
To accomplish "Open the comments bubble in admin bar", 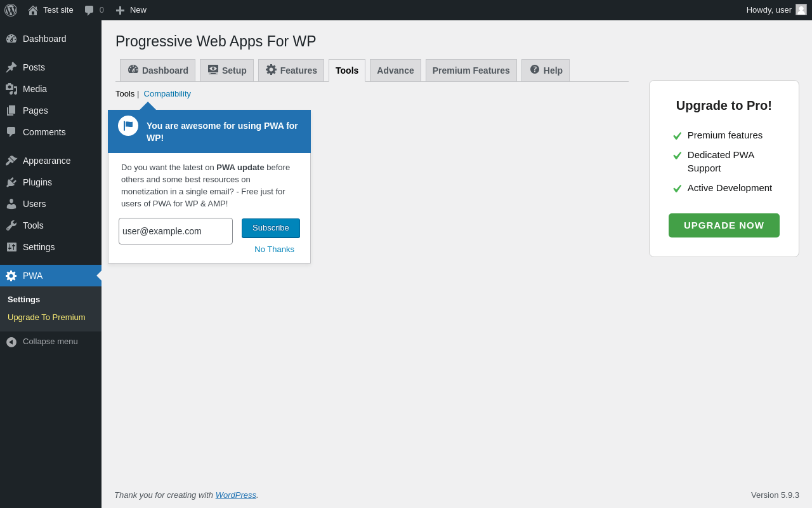I will (93, 10).
